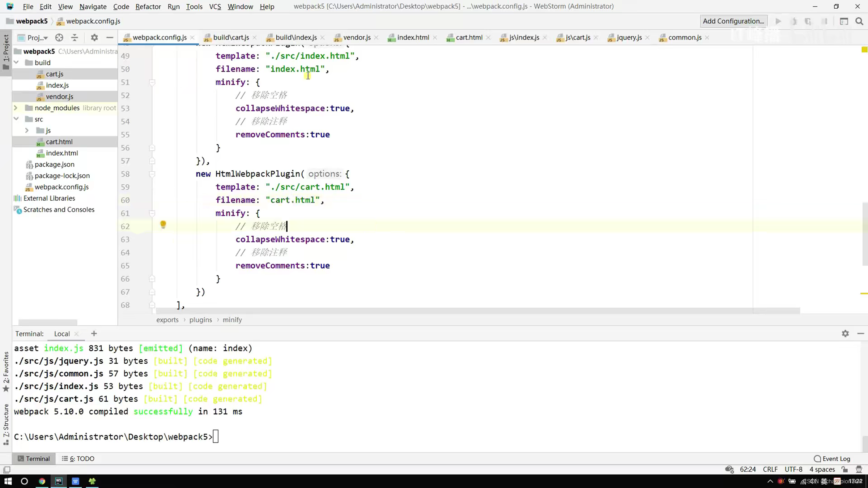Collapse code fold at line 58

click(152, 174)
